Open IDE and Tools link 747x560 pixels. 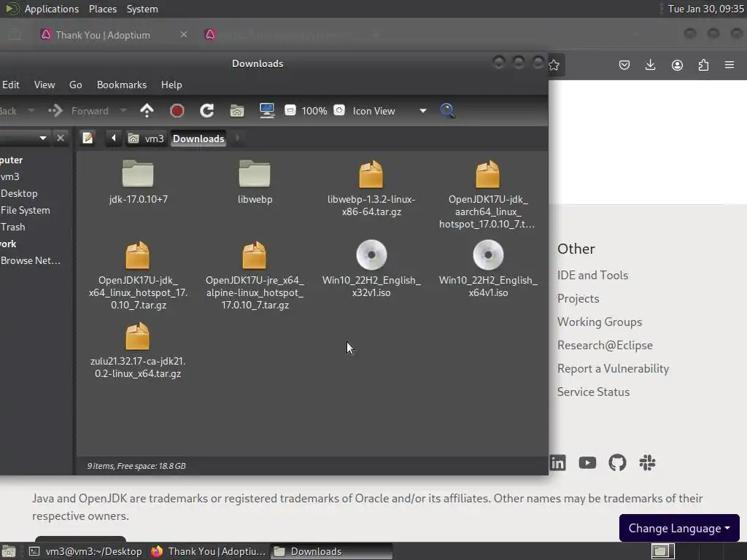coord(592,275)
